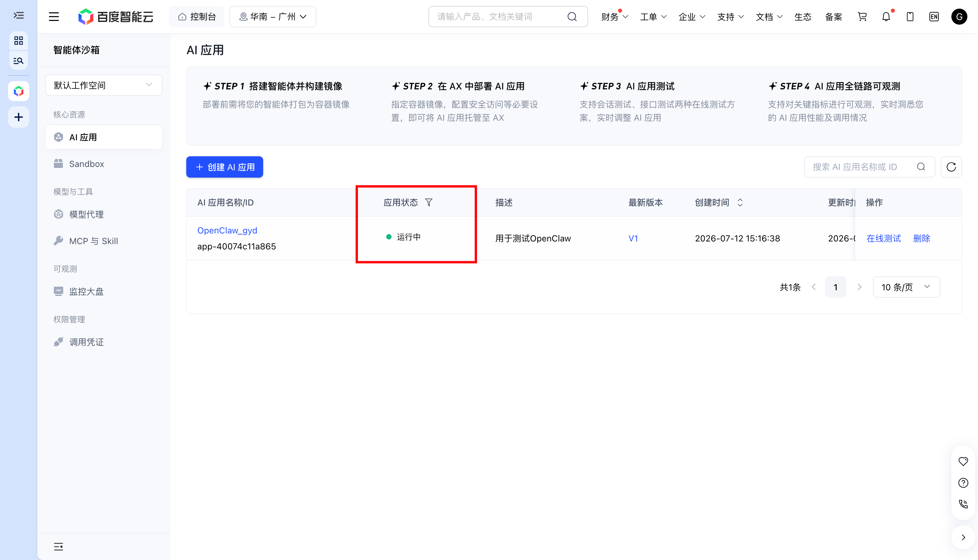Click the phone contact icon
Image resolution: width=978 pixels, height=560 pixels.
coord(963,504)
